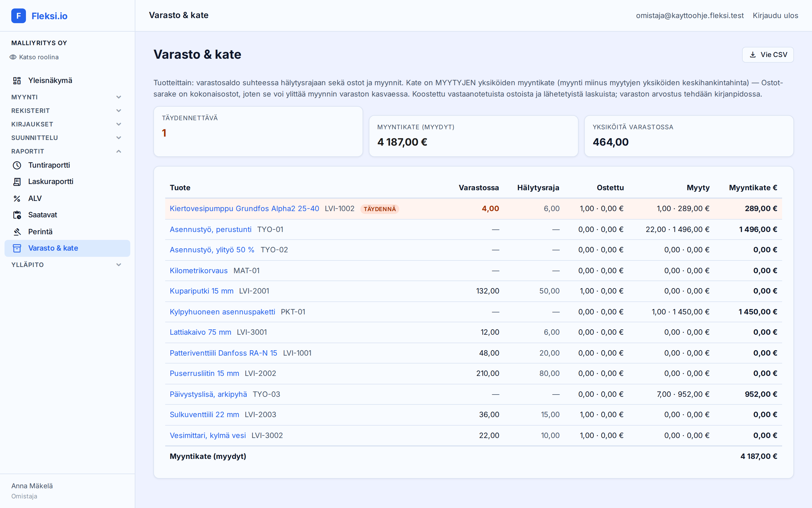Image resolution: width=812 pixels, height=508 pixels.
Task: Click the download icon in Vie CSV
Action: point(753,55)
